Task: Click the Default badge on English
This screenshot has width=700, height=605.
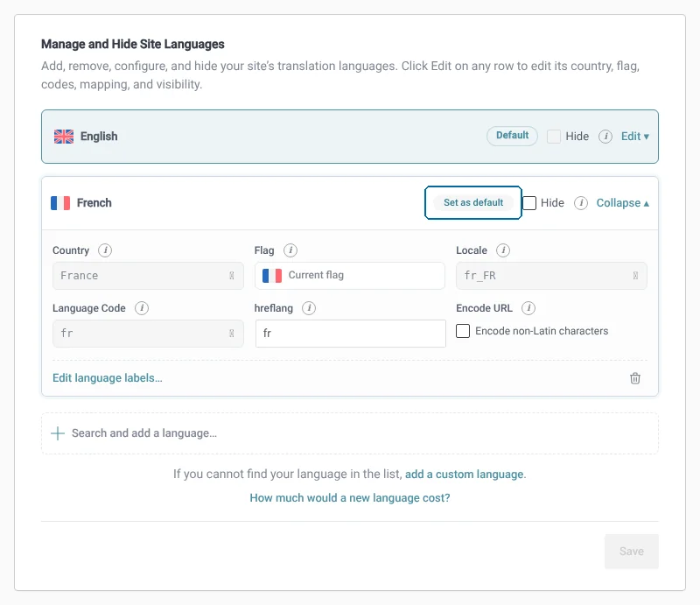Action: (512, 136)
